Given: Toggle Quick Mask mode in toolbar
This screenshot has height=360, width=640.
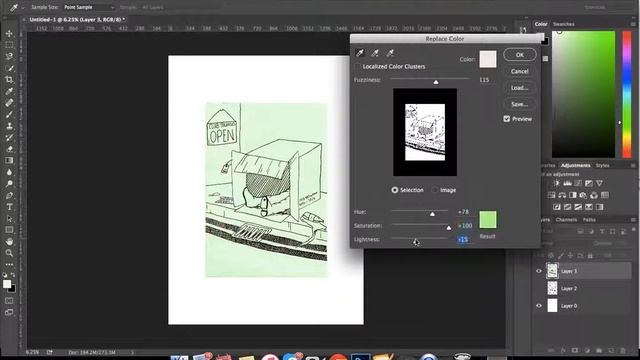Looking at the screenshot, I should (9, 301).
